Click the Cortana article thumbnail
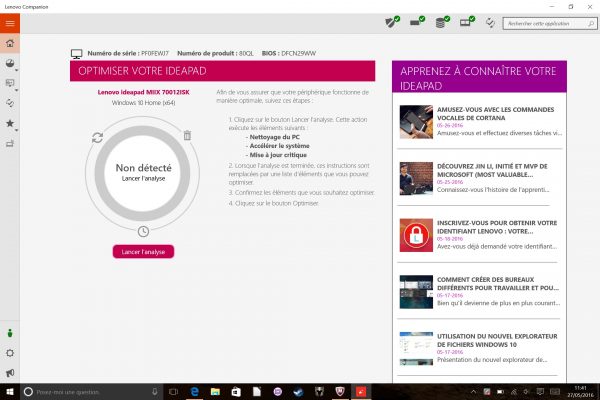The height and width of the screenshot is (400, 600). pyautogui.click(x=416, y=122)
